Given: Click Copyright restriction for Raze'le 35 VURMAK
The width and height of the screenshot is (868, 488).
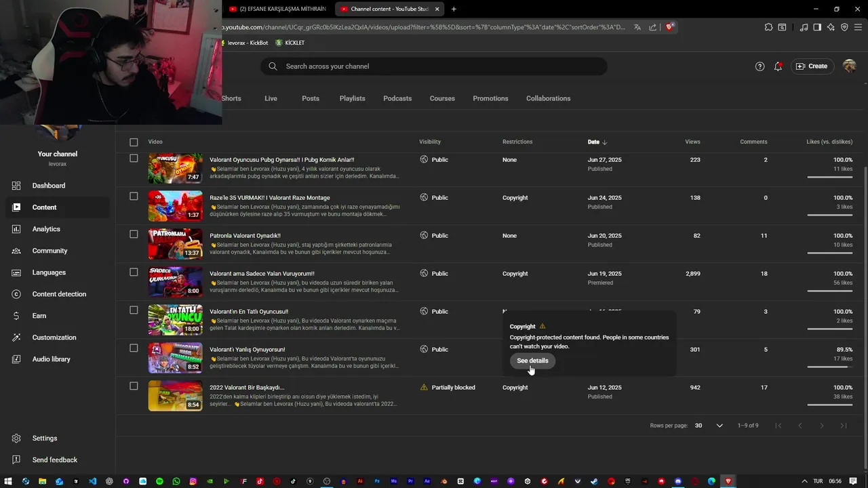Looking at the screenshot, I should point(515,198).
